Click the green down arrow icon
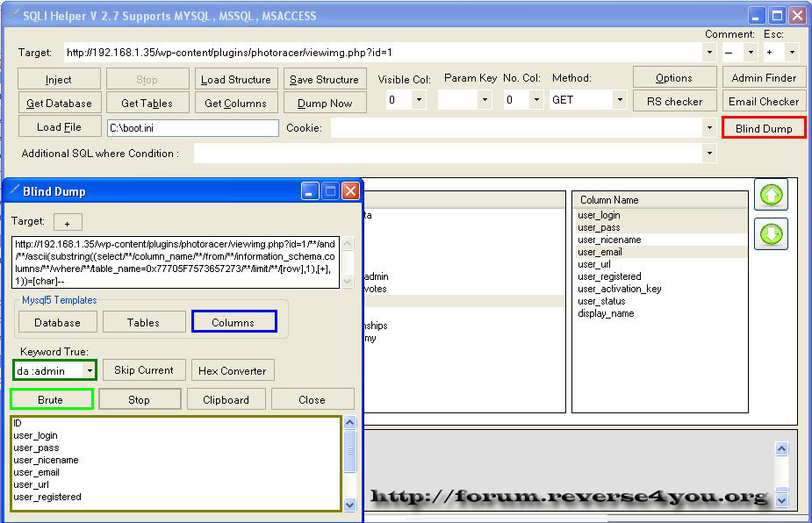Viewport: 812px width, 523px height. (x=771, y=234)
